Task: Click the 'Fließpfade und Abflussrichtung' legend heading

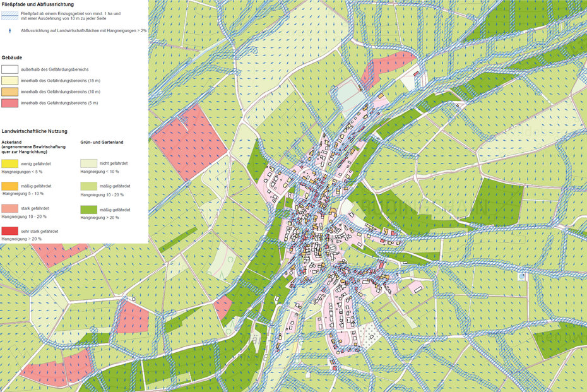Action: click(x=37, y=4)
